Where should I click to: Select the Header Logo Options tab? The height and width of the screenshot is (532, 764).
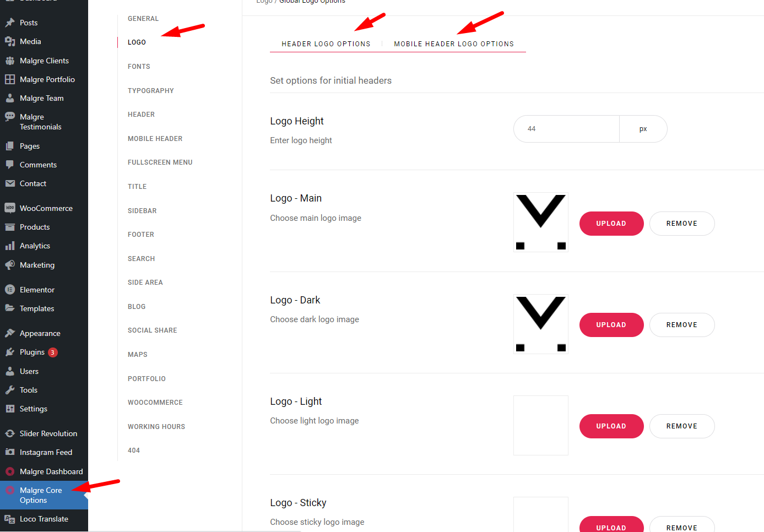pyautogui.click(x=326, y=44)
